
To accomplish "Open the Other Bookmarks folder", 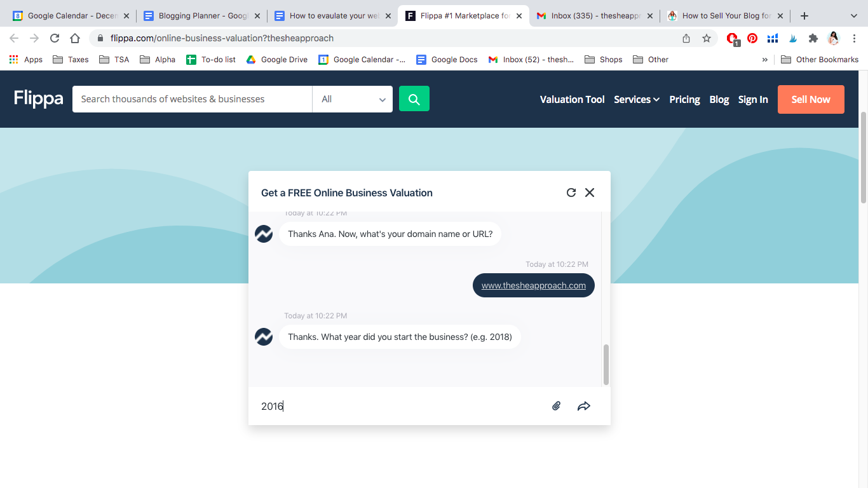I will [820, 60].
